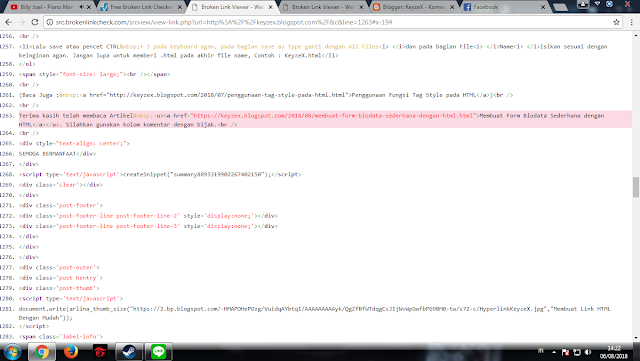This screenshot has width=640, height=361.
Task: Click createSnippet script text on line 1268
Action: [197, 174]
